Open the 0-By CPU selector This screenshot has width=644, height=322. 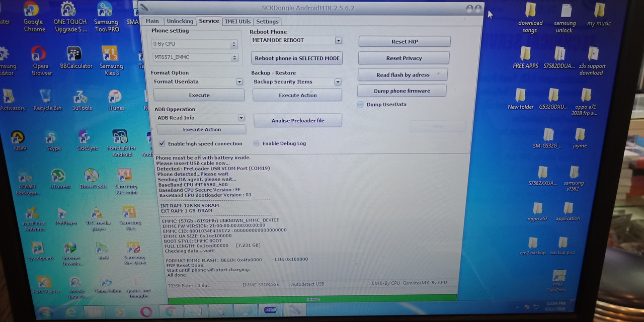[194, 44]
